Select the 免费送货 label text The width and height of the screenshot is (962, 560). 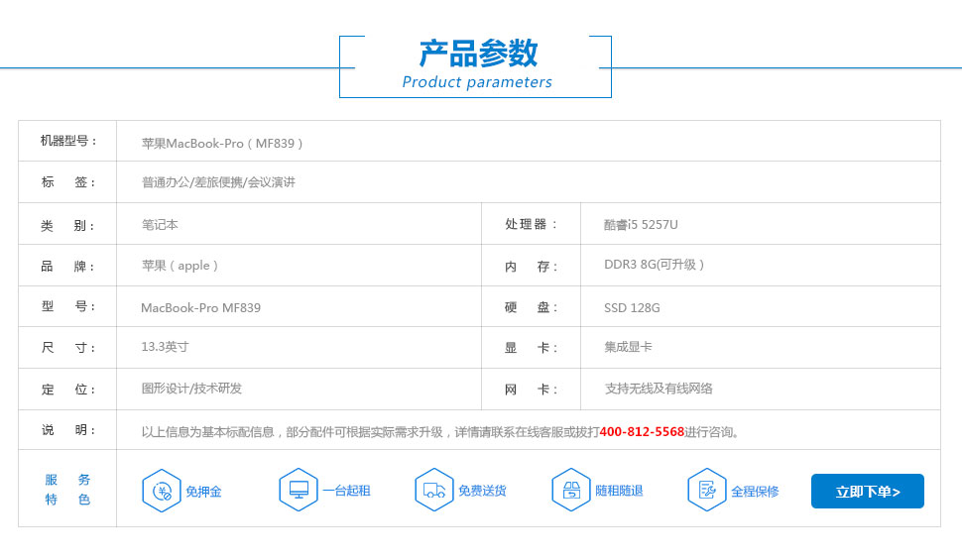(x=482, y=491)
